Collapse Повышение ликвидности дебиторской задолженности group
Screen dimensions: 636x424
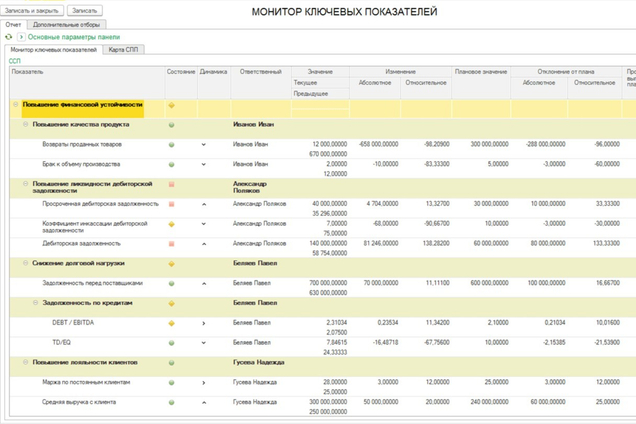coord(26,184)
